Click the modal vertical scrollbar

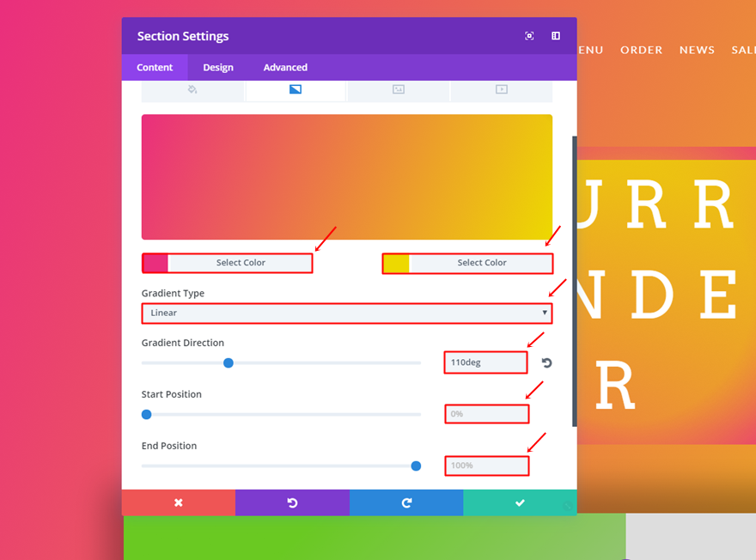(574, 282)
